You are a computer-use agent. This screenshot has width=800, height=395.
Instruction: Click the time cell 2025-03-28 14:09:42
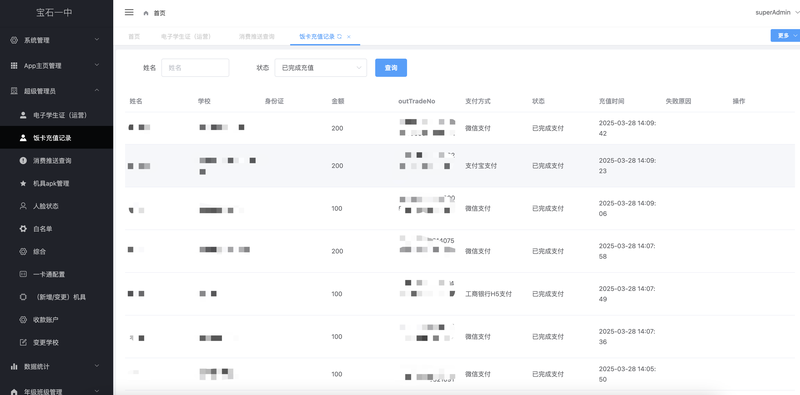[627, 128]
